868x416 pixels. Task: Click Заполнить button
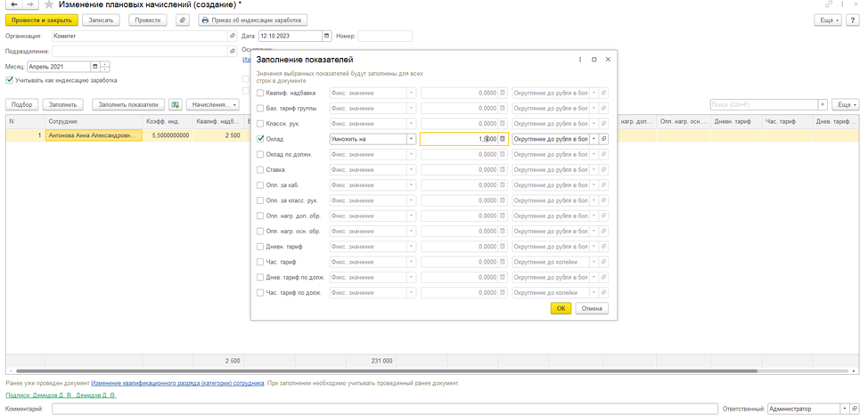coord(62,104)
